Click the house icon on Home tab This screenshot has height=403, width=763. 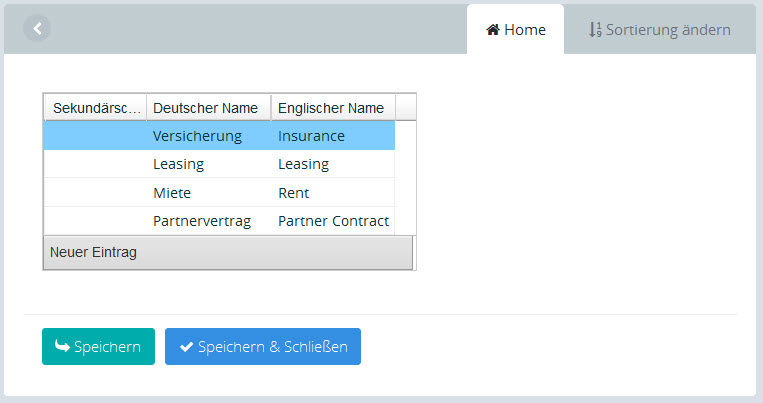click(x=493, y=30)
